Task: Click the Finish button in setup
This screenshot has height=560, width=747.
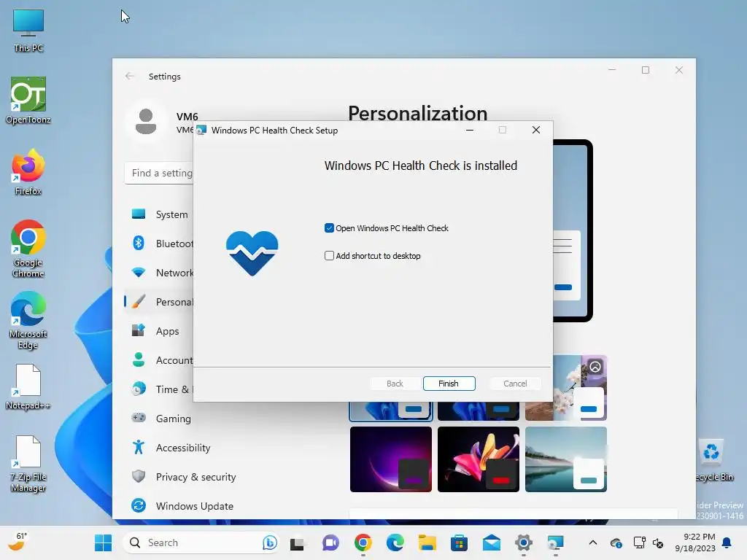Action: 449,384
